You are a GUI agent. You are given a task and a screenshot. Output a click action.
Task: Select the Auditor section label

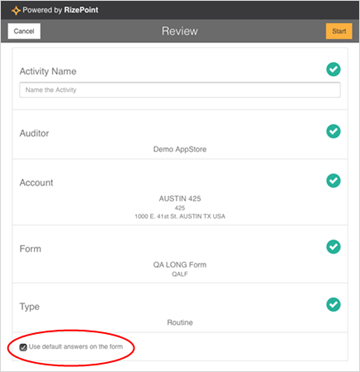34,133
